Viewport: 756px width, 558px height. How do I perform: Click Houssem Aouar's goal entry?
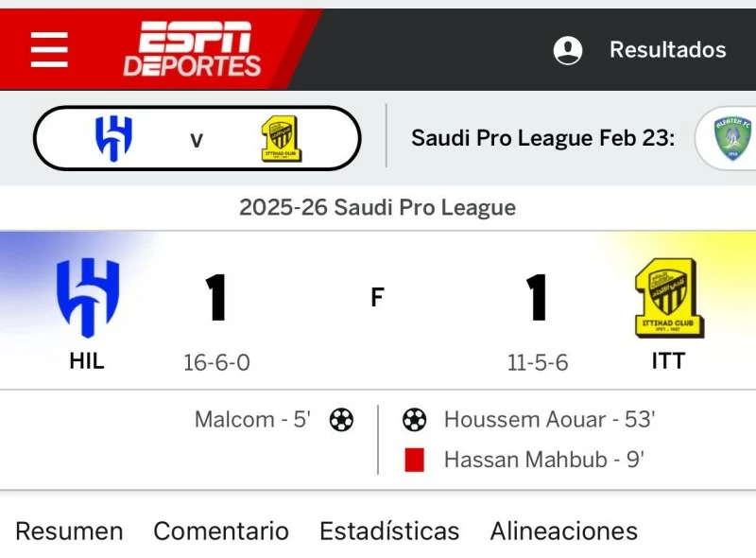[549, 420]
